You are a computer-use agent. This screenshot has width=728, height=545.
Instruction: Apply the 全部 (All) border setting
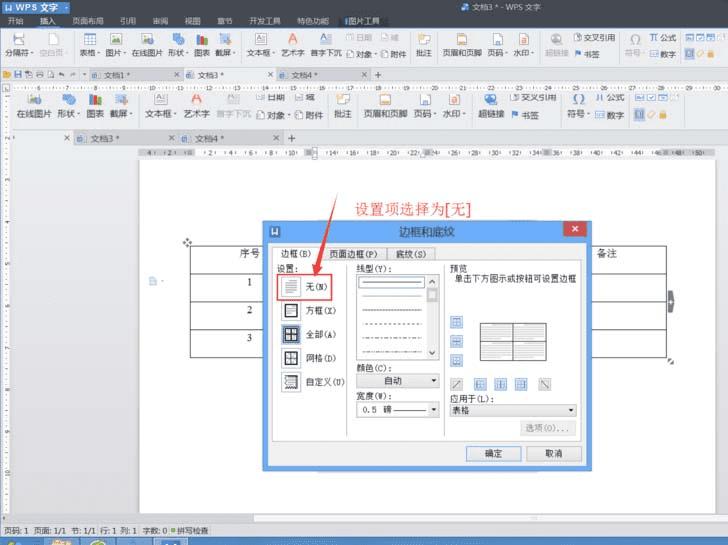[x=304, y=334]
